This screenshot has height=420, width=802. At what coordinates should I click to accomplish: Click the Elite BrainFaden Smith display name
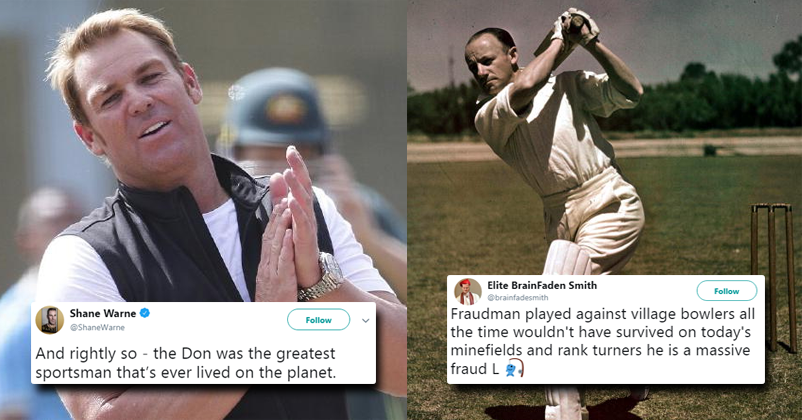coord(542,285)
